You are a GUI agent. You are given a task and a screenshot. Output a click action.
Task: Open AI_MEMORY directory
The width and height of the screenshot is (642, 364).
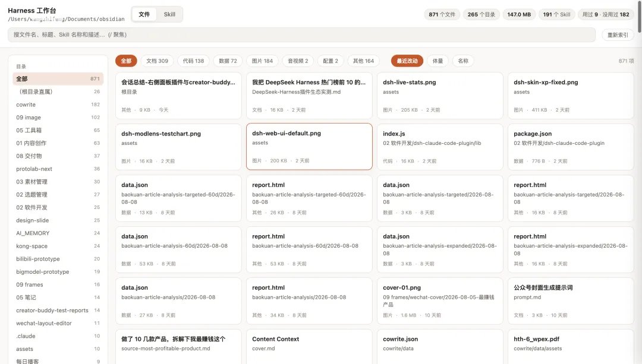(x=58, y=233)
